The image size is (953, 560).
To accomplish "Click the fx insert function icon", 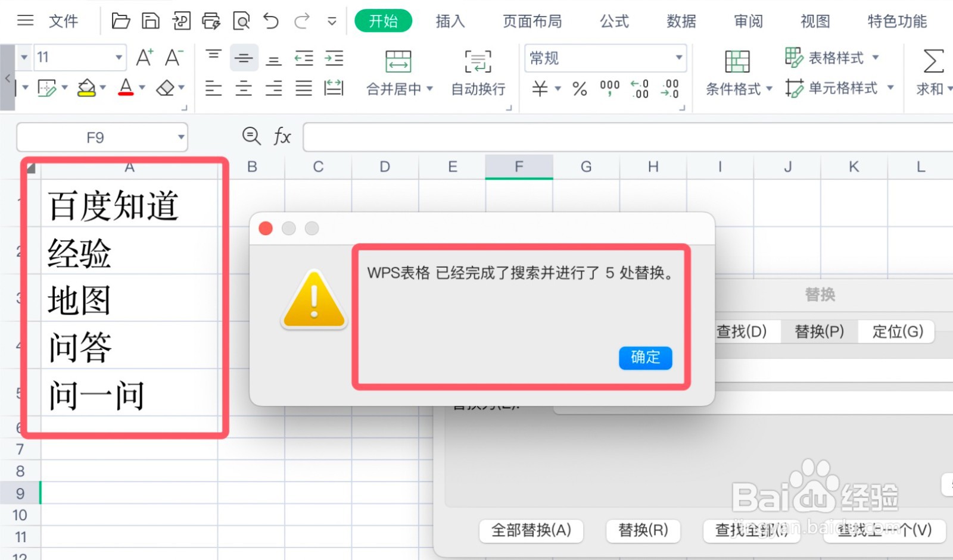I will coord(282,137).
